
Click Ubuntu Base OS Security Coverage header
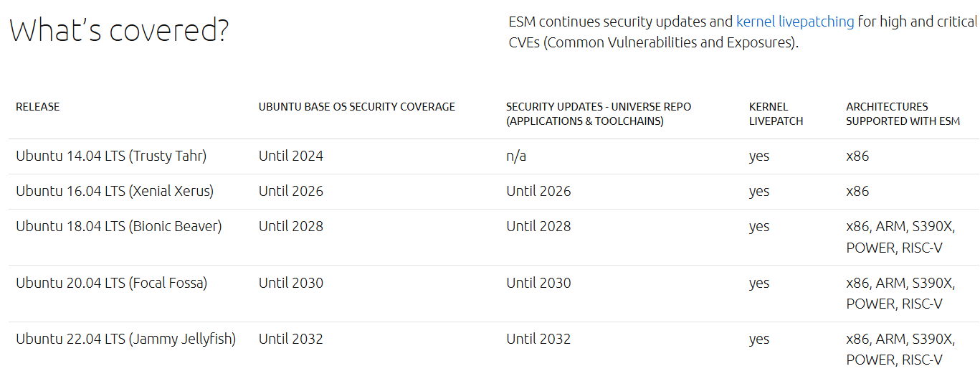pyautogui.click(x=357, y=107)
